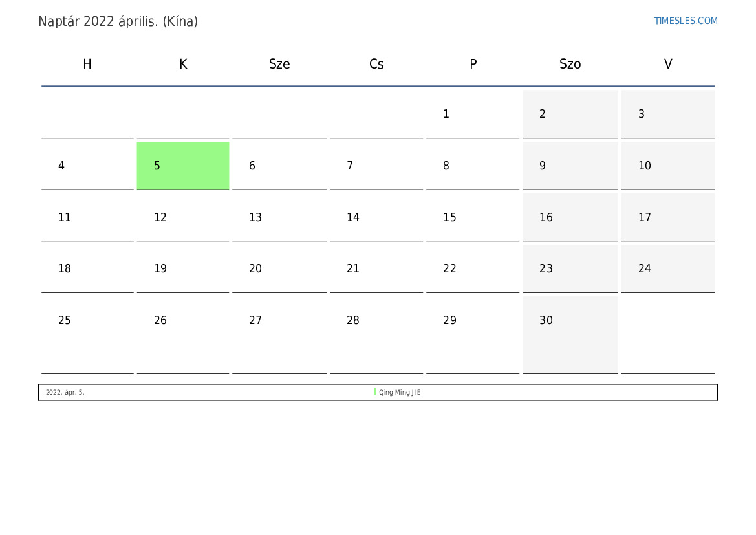Click Saturday April 9 cell
The width and height of the screenshot is (756, 535).
(x=570, y=166)
